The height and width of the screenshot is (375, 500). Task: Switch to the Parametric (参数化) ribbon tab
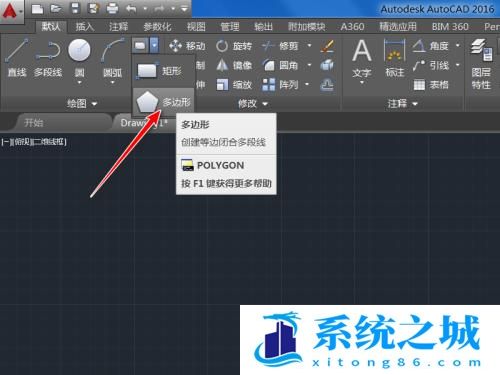coord(157,27)
